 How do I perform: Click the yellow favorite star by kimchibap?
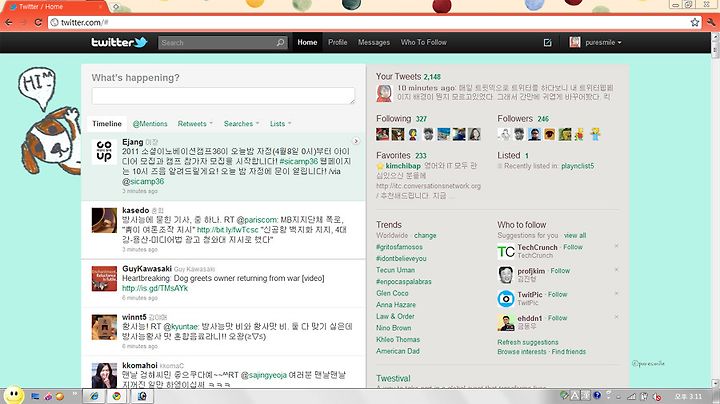tap(380, 166)
